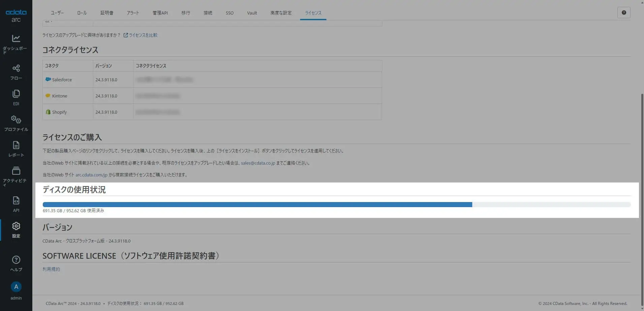Click the sales@cdata.co.jp email link

pos(258,163)
